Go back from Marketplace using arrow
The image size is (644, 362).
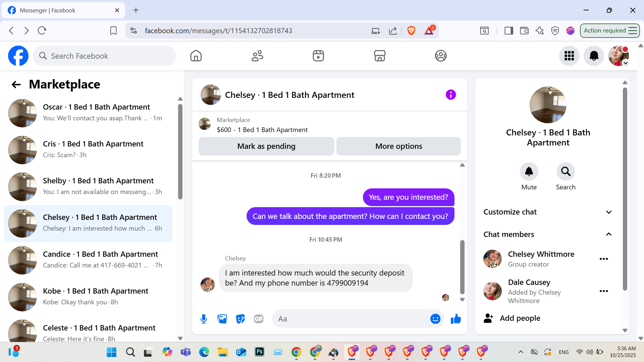[x=16, y=84]
